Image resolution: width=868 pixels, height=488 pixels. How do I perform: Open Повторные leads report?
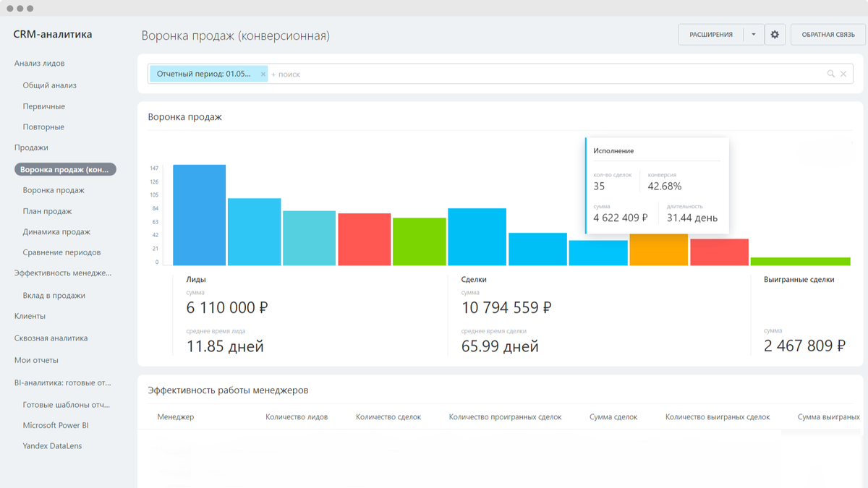(x=43, y=127)
